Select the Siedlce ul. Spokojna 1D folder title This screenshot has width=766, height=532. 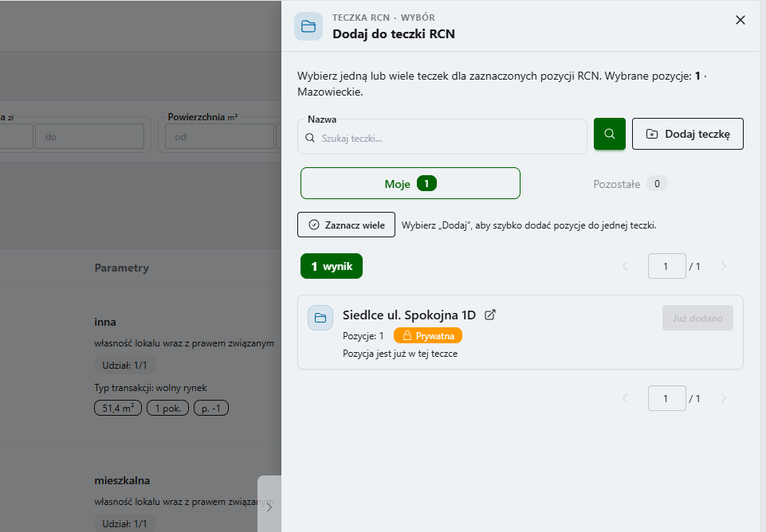[x=410, y=315]
